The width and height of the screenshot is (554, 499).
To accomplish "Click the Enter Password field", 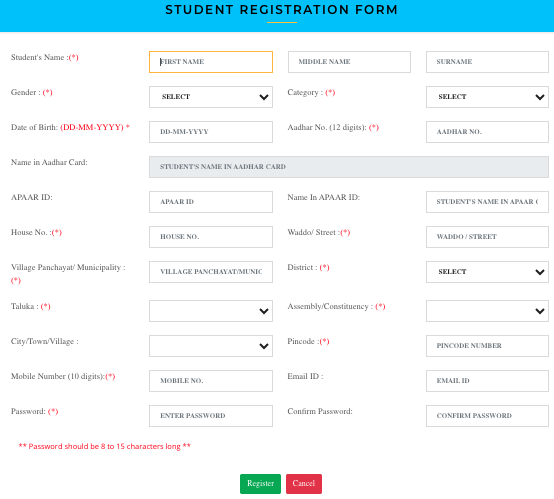I will (x=211, y=416).
